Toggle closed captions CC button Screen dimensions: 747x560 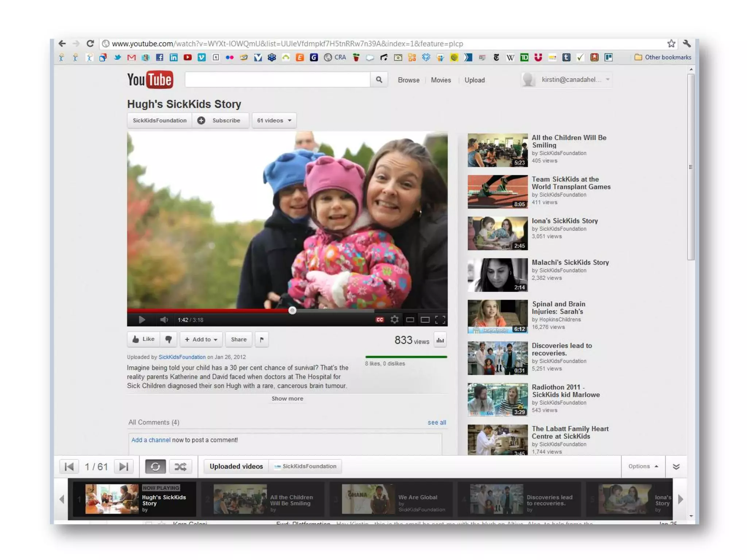click(x=380, y=320)
